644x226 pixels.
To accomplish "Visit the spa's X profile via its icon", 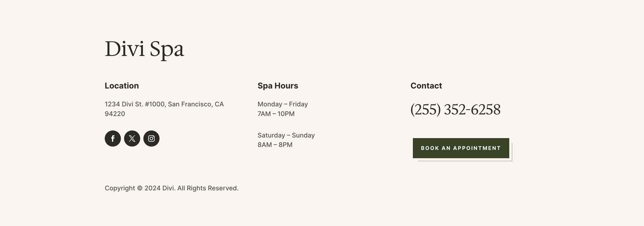I will click(x=132, y=138).
